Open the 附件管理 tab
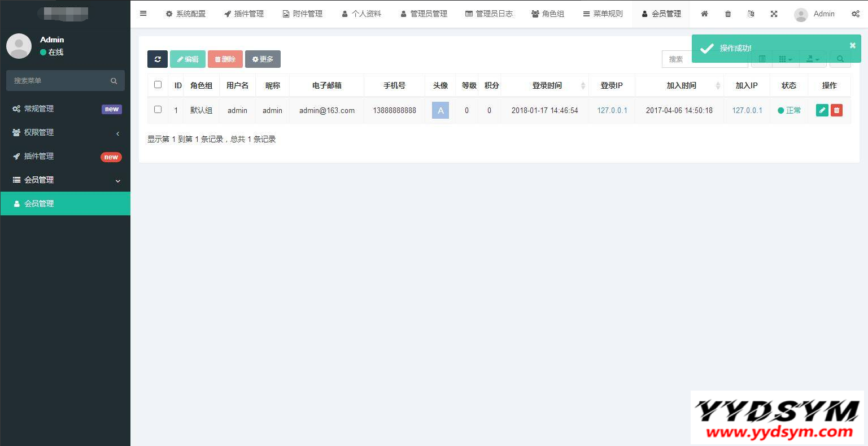The image size is (868, 446). point(303,14)
